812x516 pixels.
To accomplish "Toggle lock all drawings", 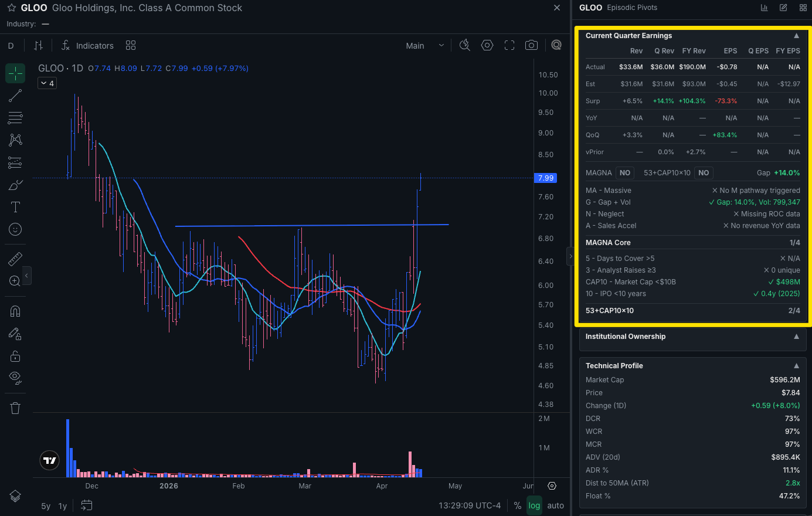I will [x=15, y=356].
